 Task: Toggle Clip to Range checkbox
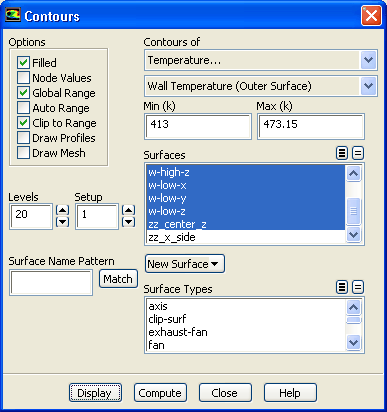tap(23, 123)
